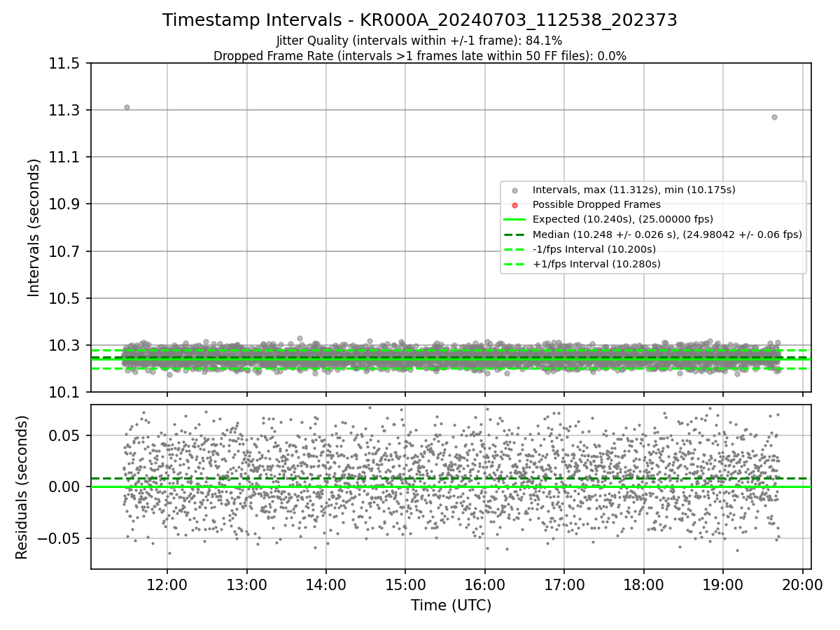The width and height of the screenshot is (840, 630).
Task: Click the plot title 'Timestamp Intervals - KR000A_20240703_112538_202373'
Action: (420, 20)
